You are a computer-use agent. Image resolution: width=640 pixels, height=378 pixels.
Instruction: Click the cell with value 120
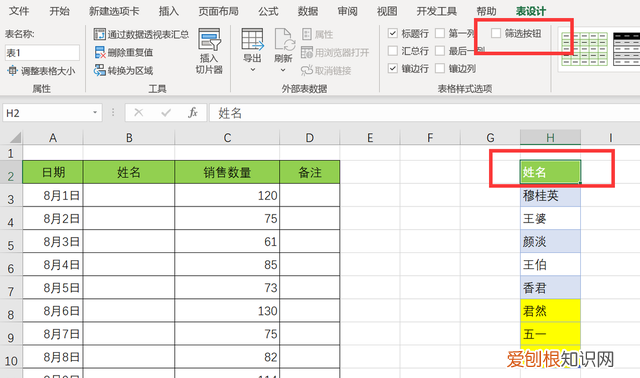(227, 196)
